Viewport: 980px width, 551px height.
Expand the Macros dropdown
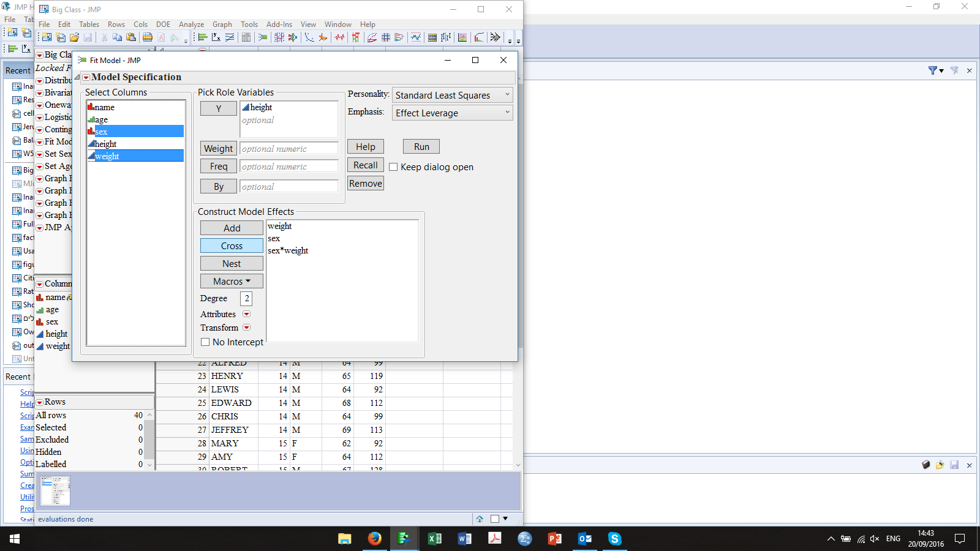tap(232, 281)
